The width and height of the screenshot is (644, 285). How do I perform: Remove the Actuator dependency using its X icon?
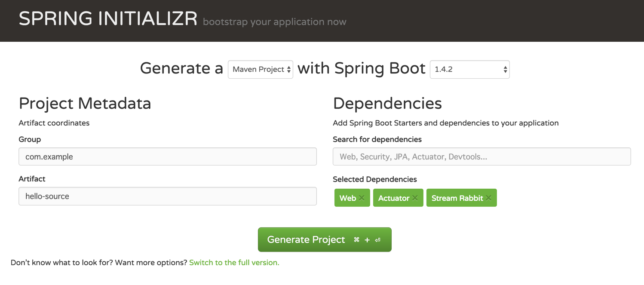tap(415, 198)
